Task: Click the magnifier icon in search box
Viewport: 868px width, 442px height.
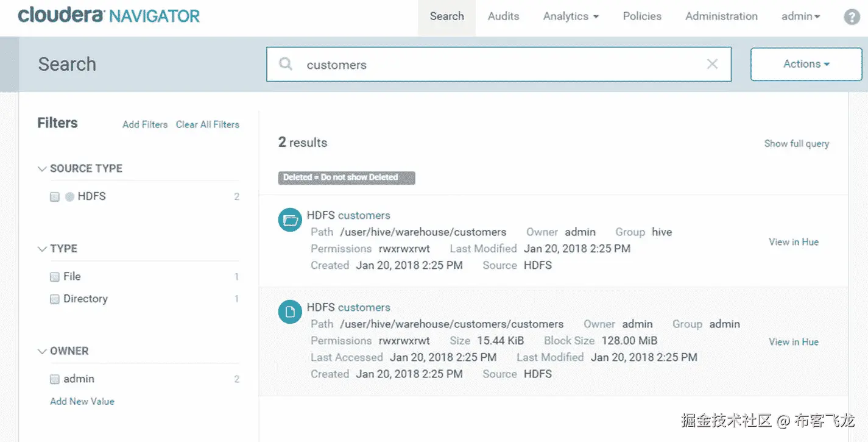Action: pos(286,64)
